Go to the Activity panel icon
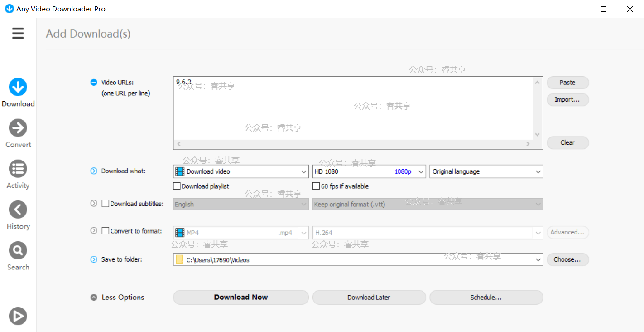Screen dimensions: 644x332 pos(18,169)
